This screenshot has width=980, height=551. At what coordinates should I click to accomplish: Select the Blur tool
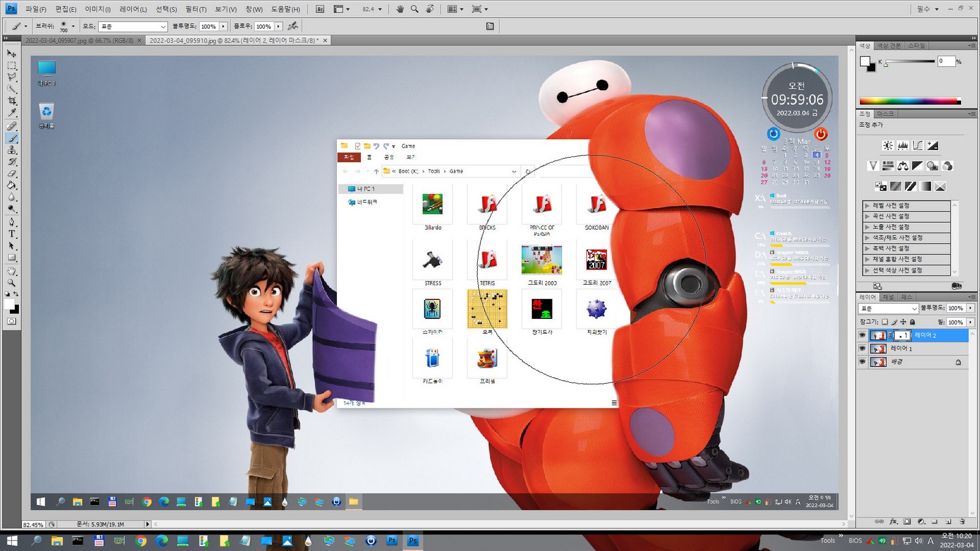click(12, 198)
